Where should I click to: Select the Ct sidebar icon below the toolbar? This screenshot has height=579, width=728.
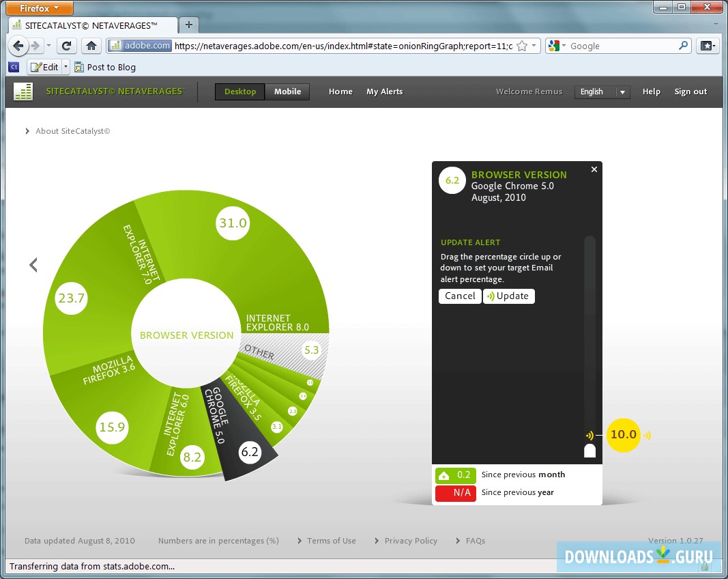point(14,67)
